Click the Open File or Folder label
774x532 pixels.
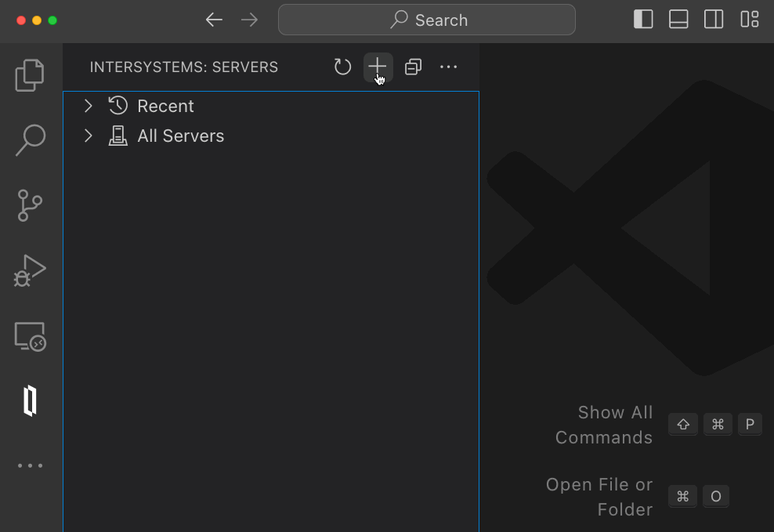(599, 497)
